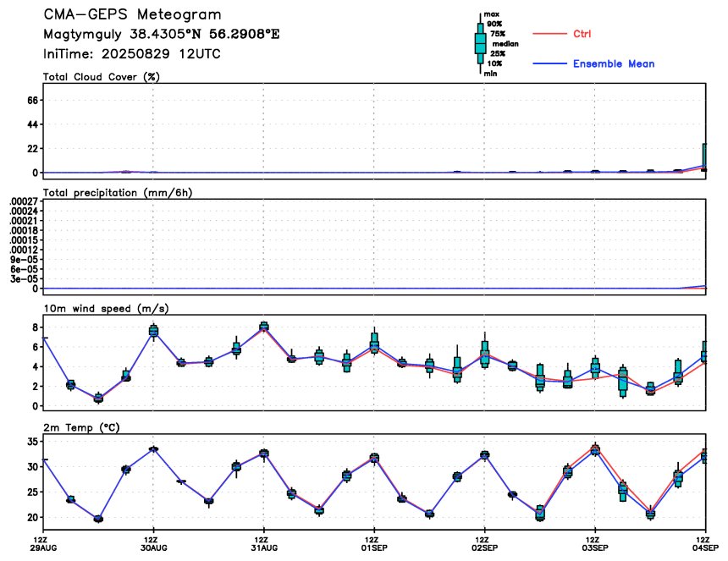Click the '12Z 04SEP' time axis label
Screen dimensions: 728x561
pyautogui.click(x=706, y=543)
